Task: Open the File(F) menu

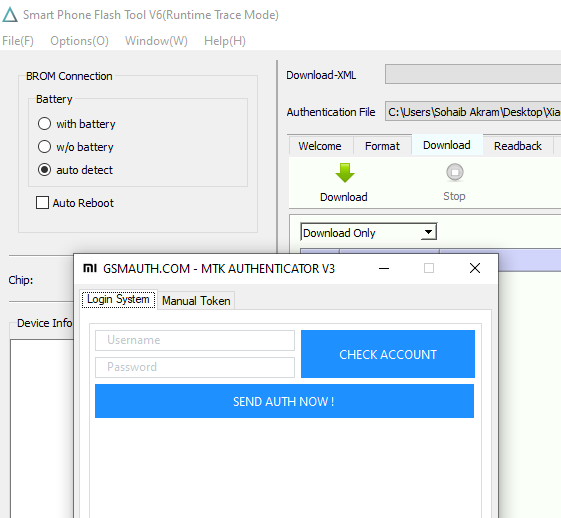Action: tap(18, 41)
